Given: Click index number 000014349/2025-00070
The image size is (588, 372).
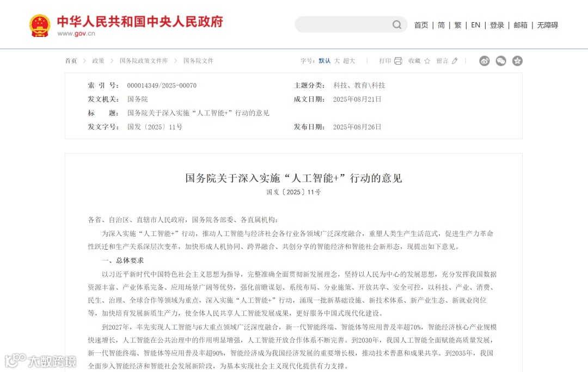Looking at the screenshot, I should click(162, 85).
